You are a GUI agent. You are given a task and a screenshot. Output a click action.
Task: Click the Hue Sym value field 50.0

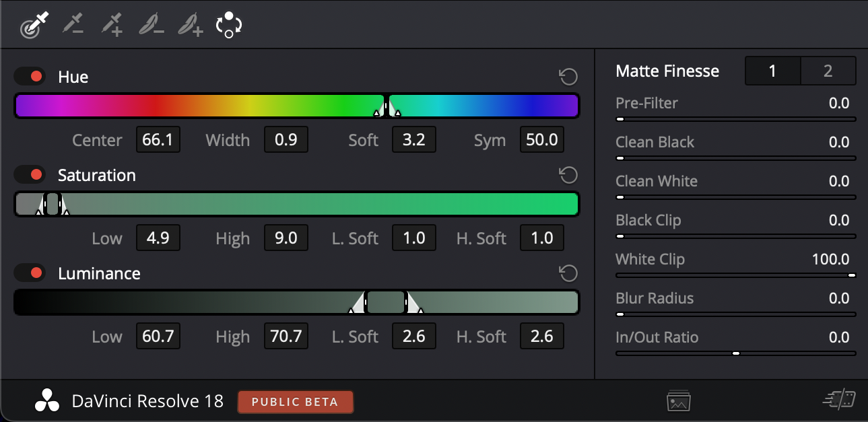pyautogui.click(x=542, y=140)
